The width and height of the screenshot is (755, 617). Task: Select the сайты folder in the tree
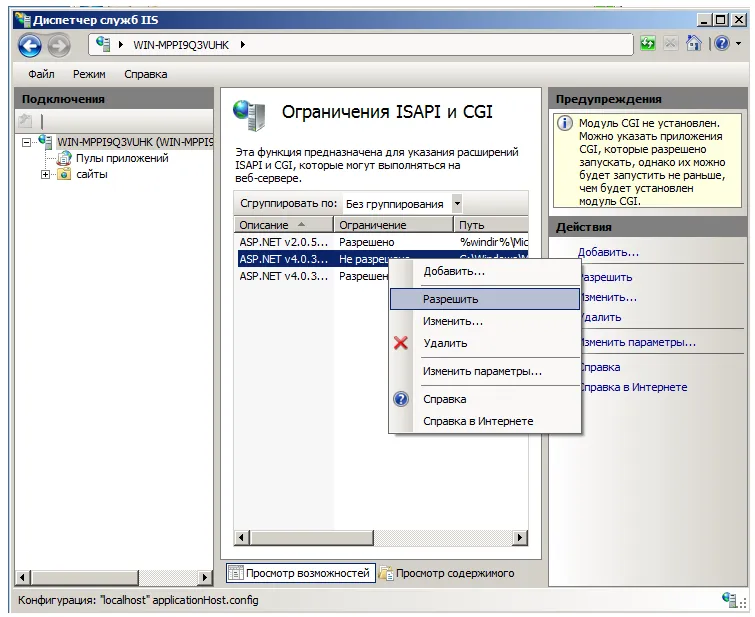pyautogui.click(x=91, y=174)
